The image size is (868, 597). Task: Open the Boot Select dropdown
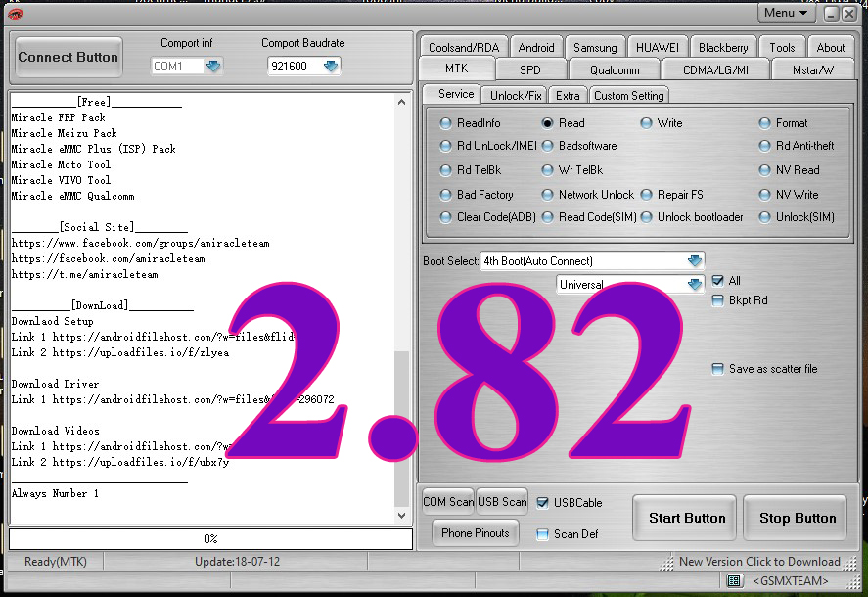click(x=695, y=260)
